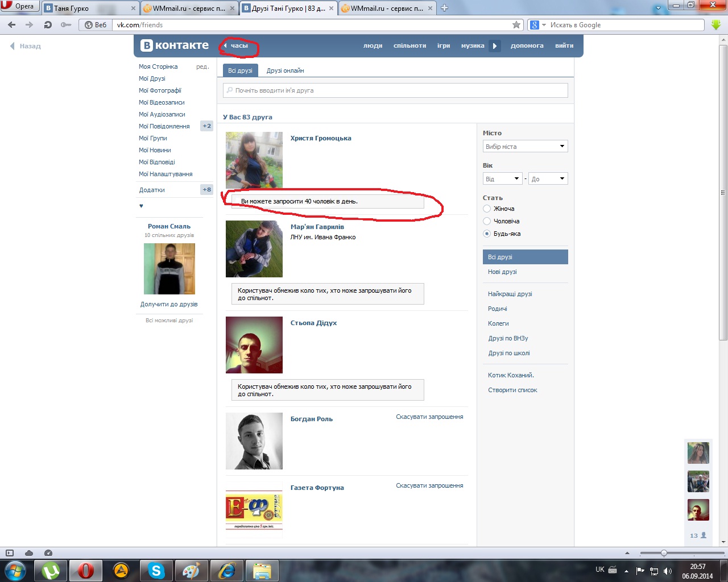Open the Windows Start menu

[x=15, y=570]
